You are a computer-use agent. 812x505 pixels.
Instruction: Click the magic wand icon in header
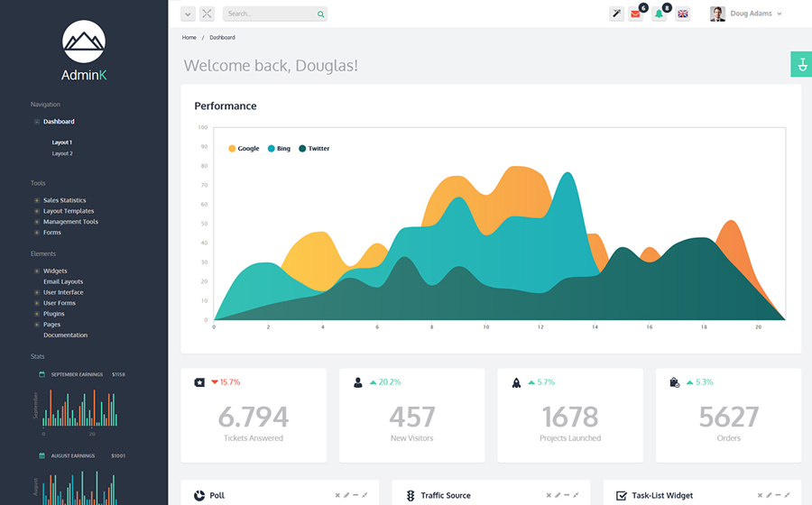[616, 14]
